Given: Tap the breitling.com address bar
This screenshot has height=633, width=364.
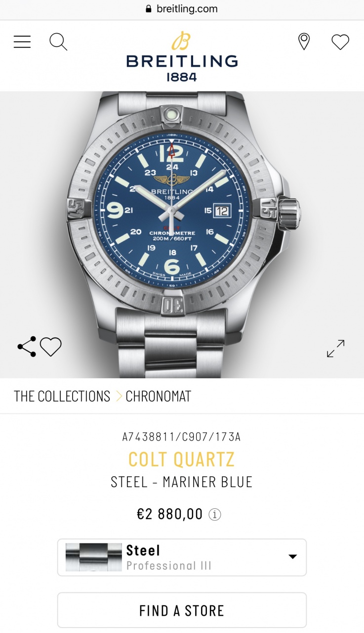Looking at the screenshot, I should pos(182,9).
